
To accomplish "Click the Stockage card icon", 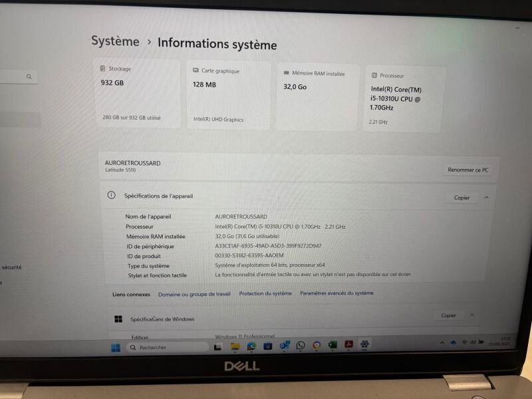I will [x=103, y=68].
